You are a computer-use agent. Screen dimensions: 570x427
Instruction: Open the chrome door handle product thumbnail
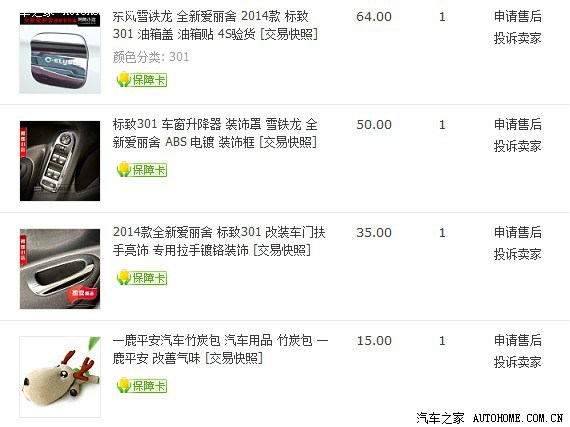pos(60,269)
